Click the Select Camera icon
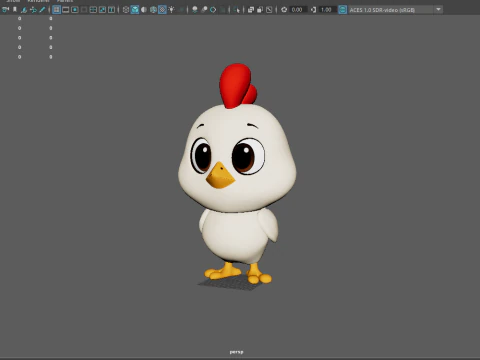The height and width of the screenshot is (360, 480). [5, 10]
